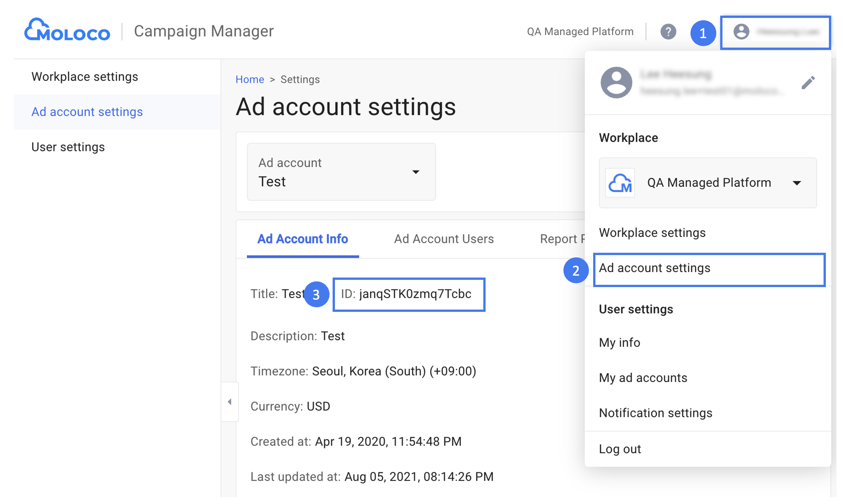This screenshot has width=843, height=504.
Task: Click the marker labeled 3 beside the ID
Action: (317, 294)
